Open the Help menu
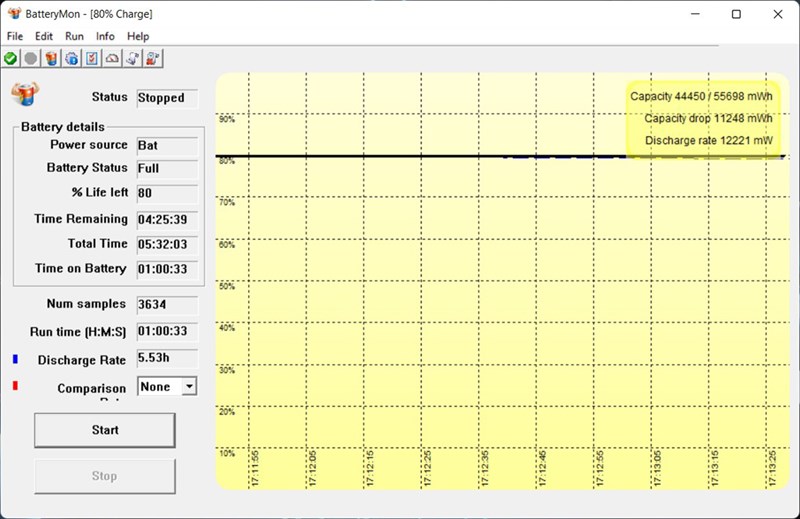800x519 pixels. (138, 36)
